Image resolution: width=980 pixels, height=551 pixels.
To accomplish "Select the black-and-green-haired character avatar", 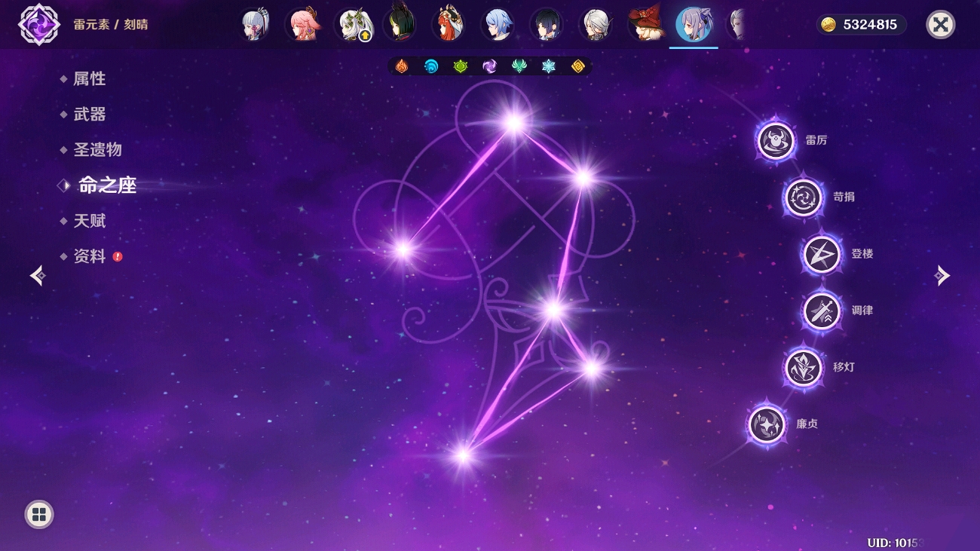I will pyautogui.click(x=400, y=25).
